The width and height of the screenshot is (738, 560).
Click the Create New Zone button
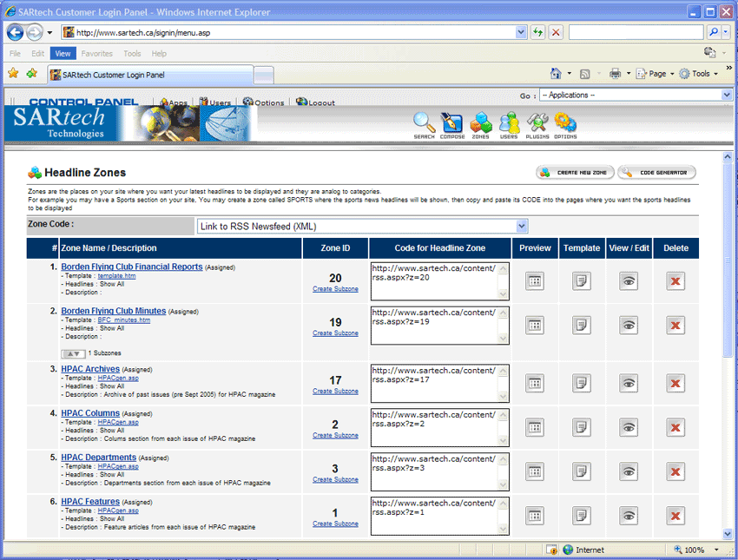pyautogui.click(x=575, y=173)
